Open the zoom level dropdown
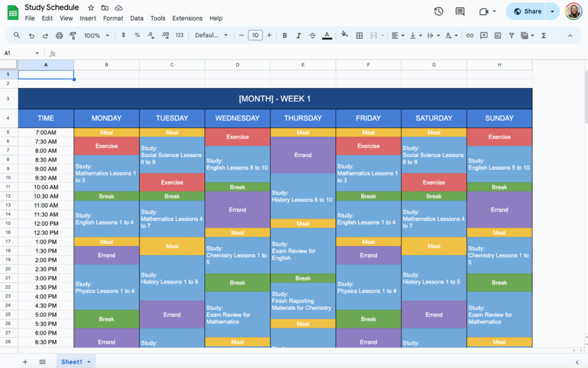Screen dimensions: 588x368 click(96, 35)
